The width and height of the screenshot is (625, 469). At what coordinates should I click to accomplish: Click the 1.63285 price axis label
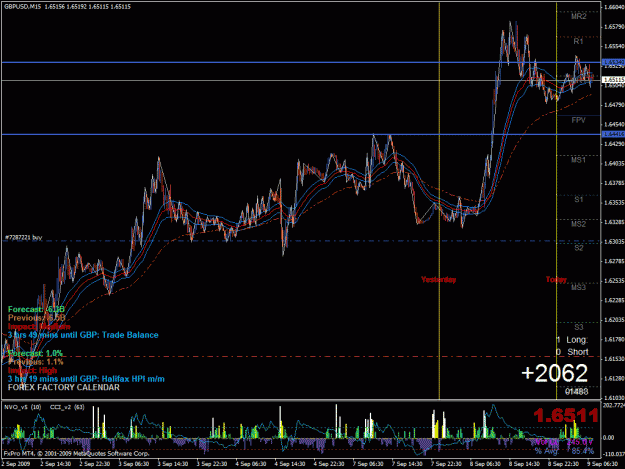point(614,222)
